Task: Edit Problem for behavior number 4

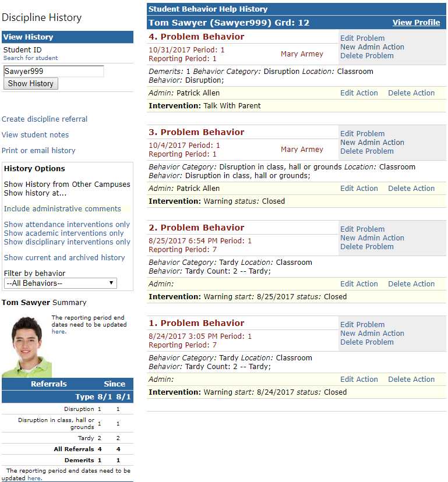Action: click(362, 38)
